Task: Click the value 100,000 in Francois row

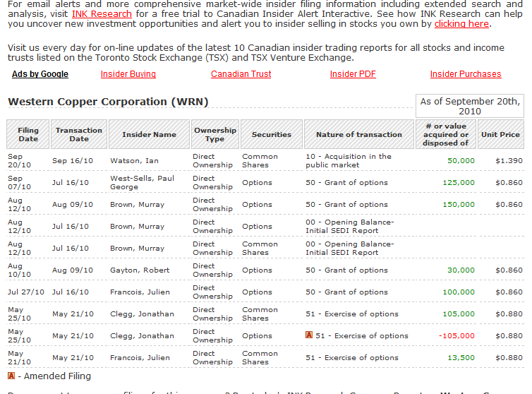Action: [459, 292]
